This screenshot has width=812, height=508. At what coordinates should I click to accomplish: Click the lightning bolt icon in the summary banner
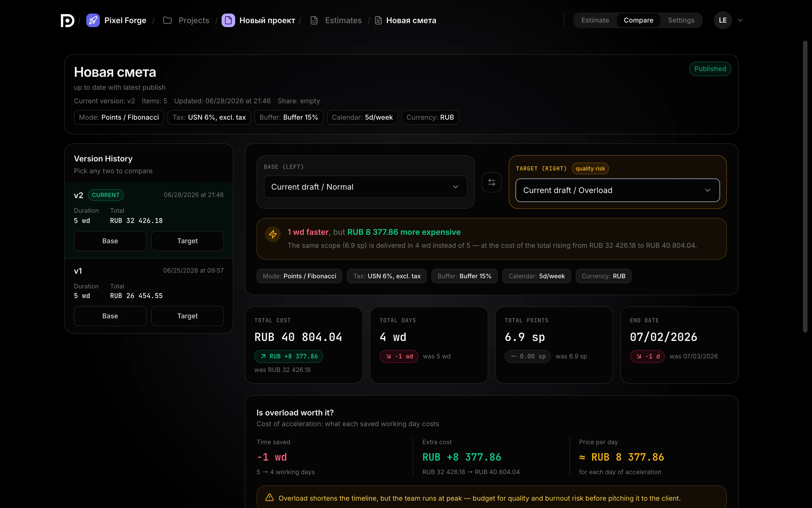coord(273,234)
